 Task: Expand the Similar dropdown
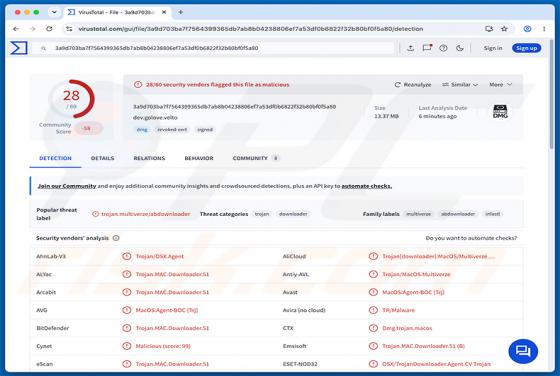click(x=460, y=85)
